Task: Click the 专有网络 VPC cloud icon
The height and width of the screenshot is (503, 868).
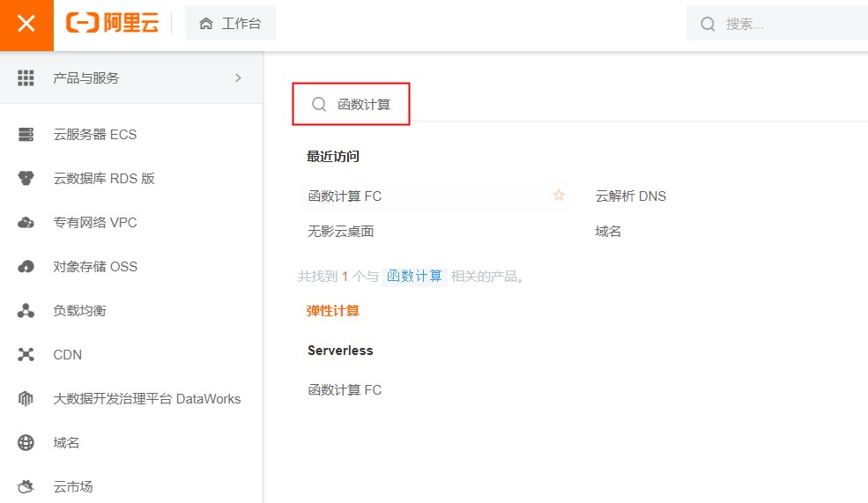Action: point(26,223)
